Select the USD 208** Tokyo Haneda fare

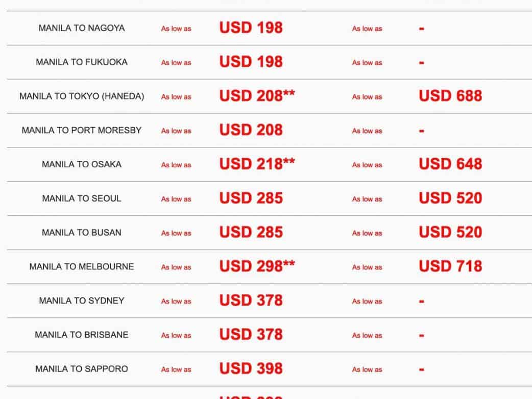(257, 96)
